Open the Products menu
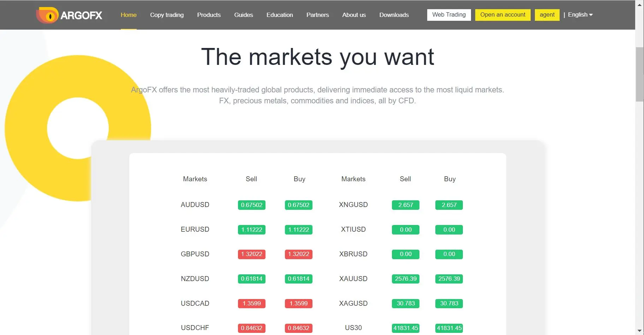This screenshot has width=644, height=335. coord(209,15)
